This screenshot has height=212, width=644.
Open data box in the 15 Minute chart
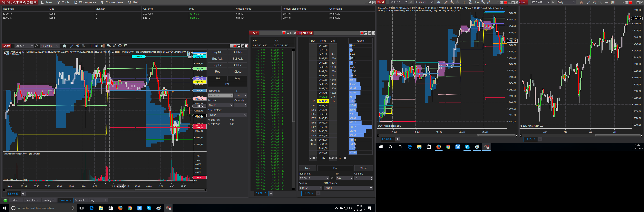[x=96, y=46]
